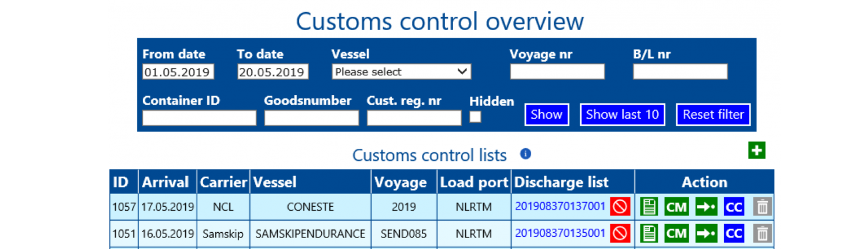Click the Goodsnumber input

click(312, 118)
